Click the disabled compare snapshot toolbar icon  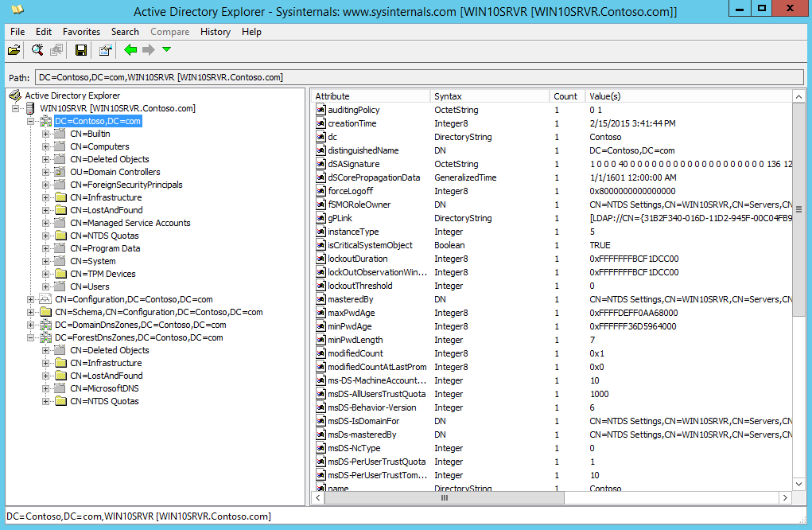[x=56, y=50]
